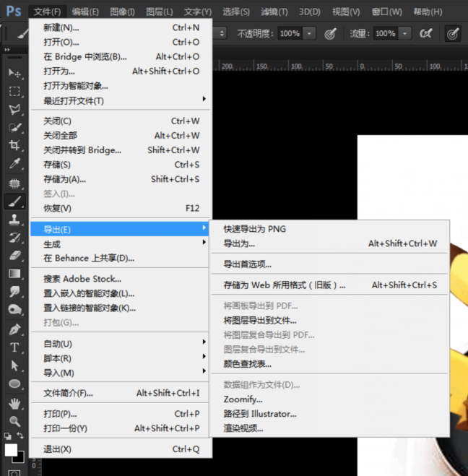Choose 新建(N)... menu entry
Image resolution: width=468 pixels, height=476 pixels.
tap(121, 27)
